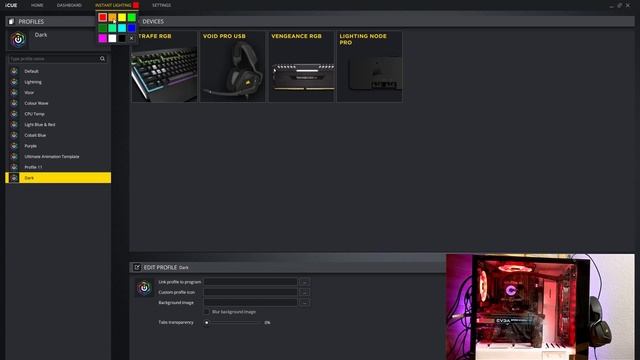
Task: Open the Dashboard tab
Action: (x=69, y=5)
